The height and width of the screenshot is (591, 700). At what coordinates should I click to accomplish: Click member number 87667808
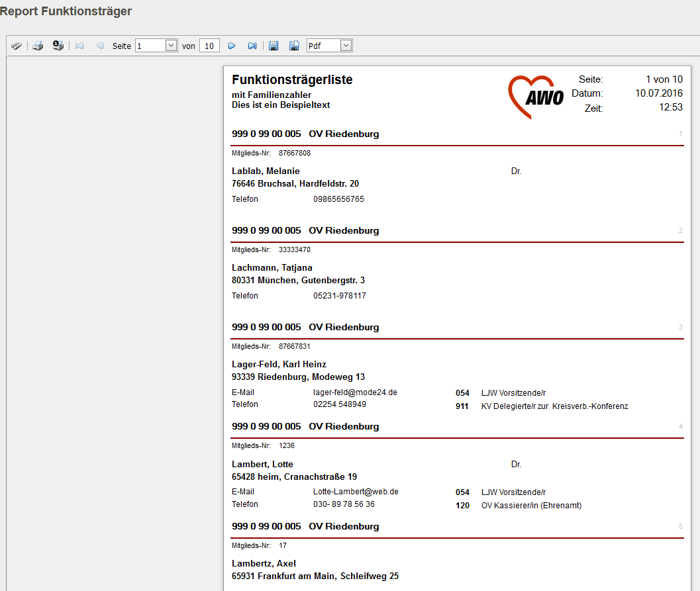point(295,153)
